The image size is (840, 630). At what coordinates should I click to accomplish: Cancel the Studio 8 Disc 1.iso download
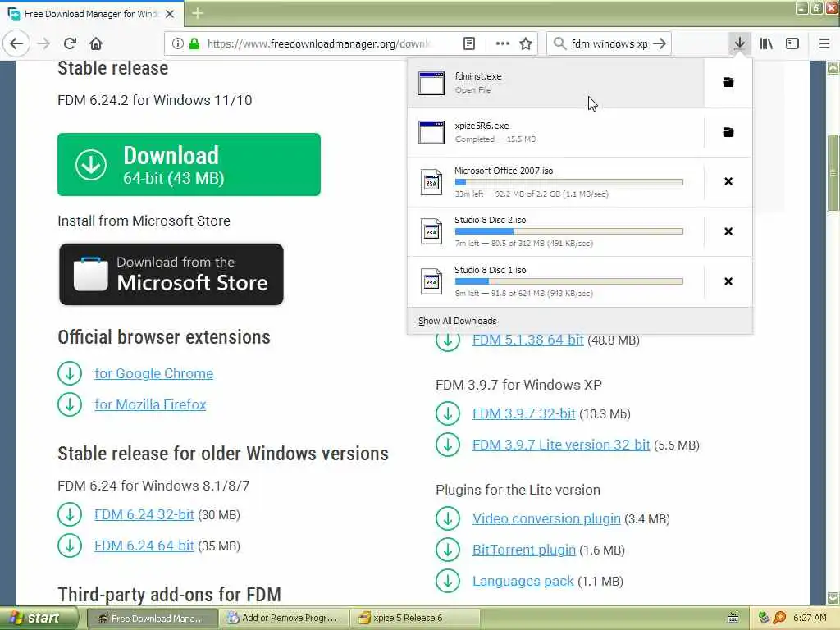[x=728, y=281]
